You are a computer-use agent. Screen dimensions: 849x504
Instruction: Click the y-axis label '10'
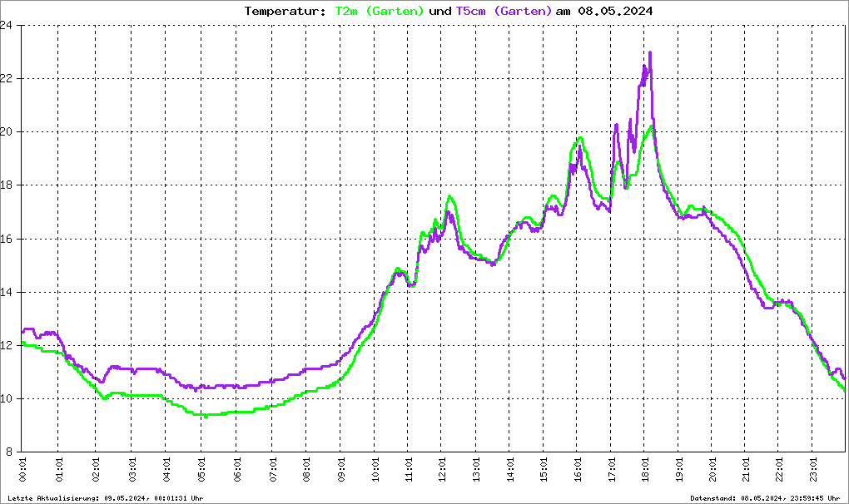click(6, 398)
